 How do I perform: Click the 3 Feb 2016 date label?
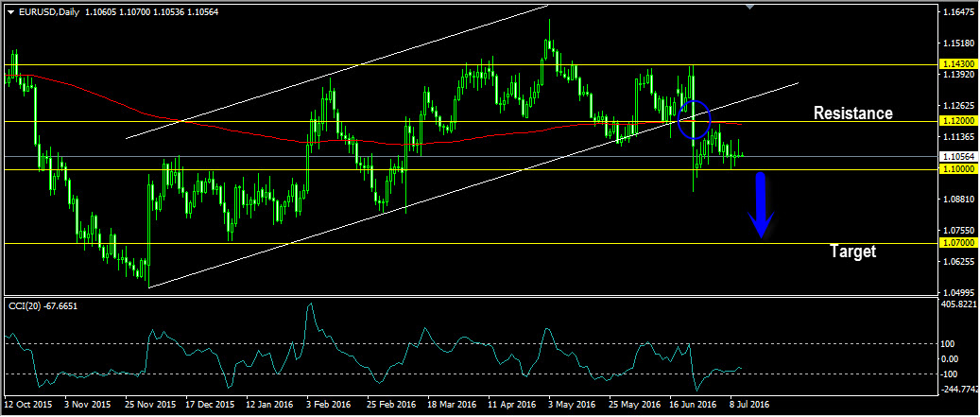[x=327, y=405]
